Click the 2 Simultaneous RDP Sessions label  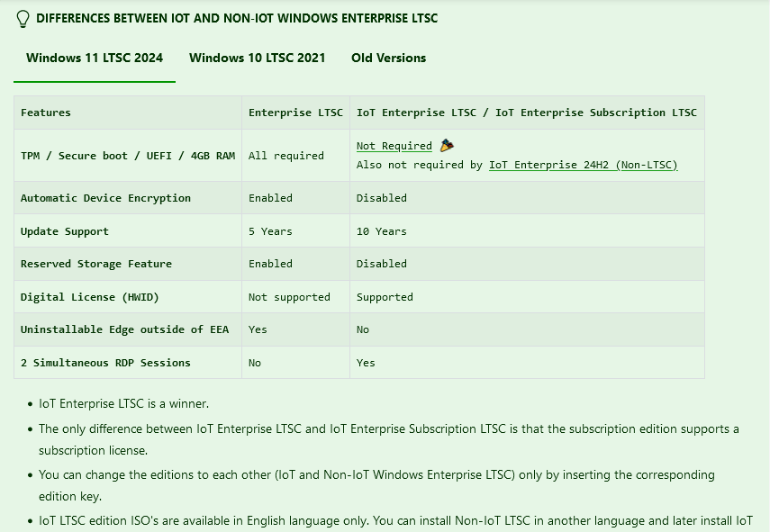pyautogui.click(x=105, y=363)
